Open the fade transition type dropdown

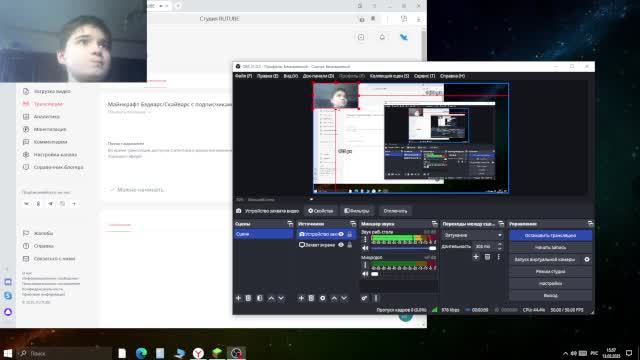(472, 236)
